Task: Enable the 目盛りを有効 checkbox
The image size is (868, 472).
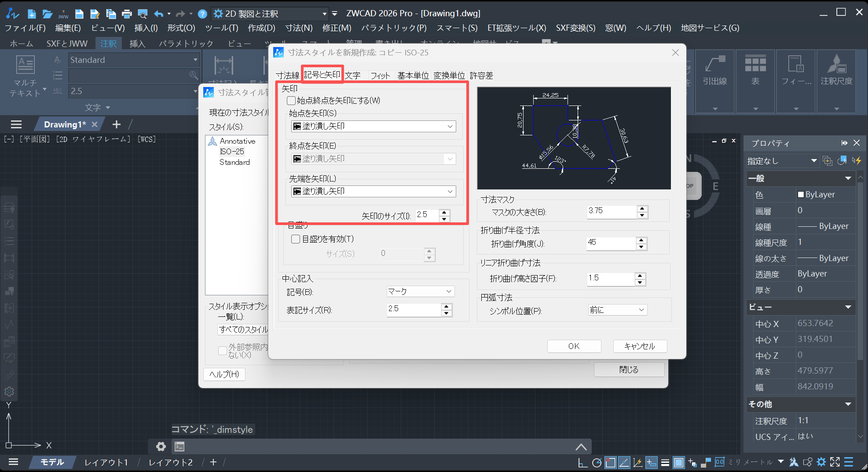Action: tap(295, 239)
